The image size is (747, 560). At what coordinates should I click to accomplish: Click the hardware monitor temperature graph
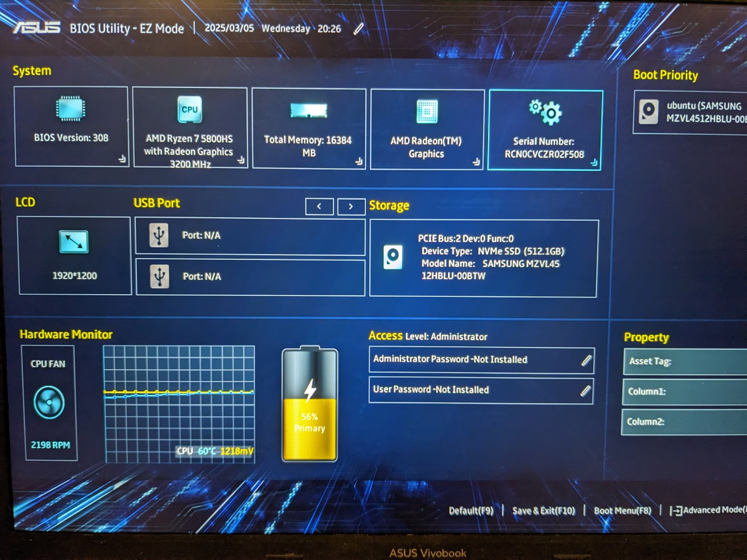click(179, 404)
